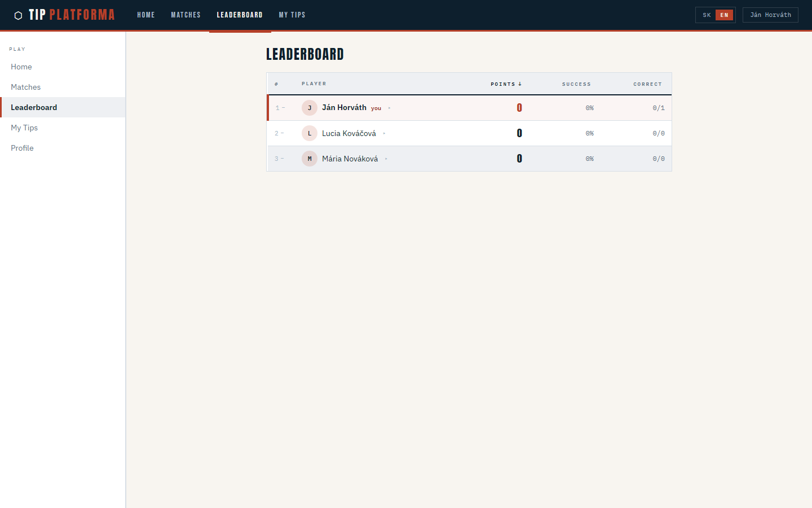Open Profile in the sidebar

coord(23,148)
